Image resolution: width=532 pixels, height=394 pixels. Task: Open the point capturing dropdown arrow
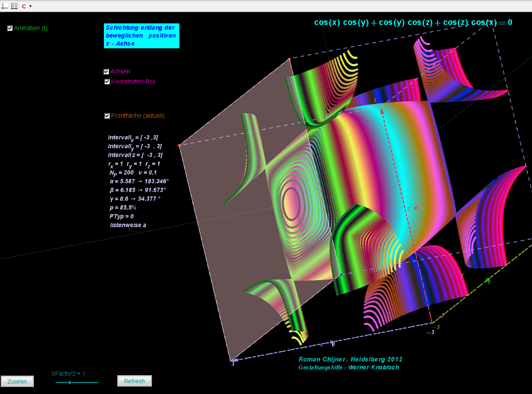pos(31,6)
